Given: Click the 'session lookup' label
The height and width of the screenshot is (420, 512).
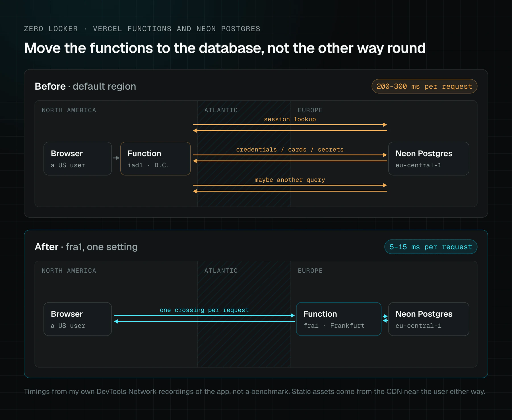Looking at the screenshot, I should (x=290, y=119).
